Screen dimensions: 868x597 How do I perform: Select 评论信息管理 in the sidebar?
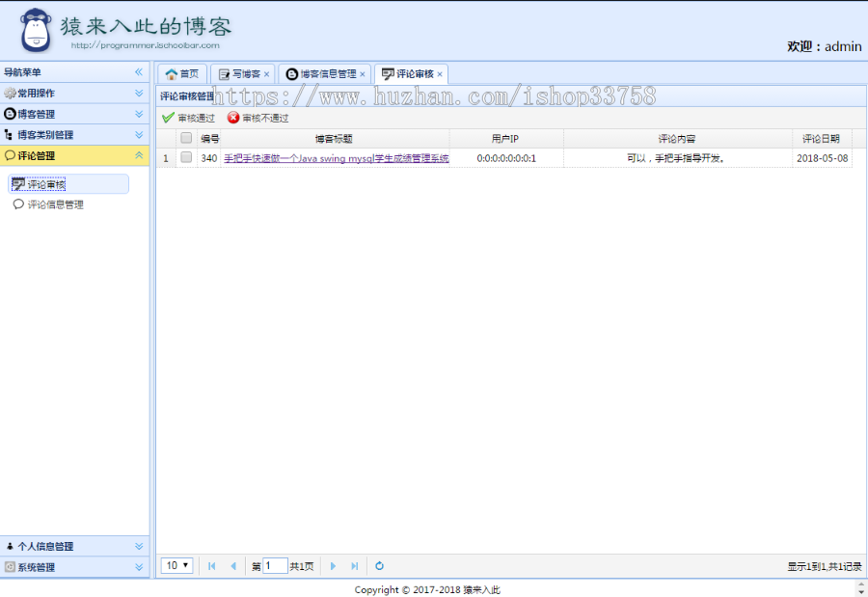tap(51, 204)
